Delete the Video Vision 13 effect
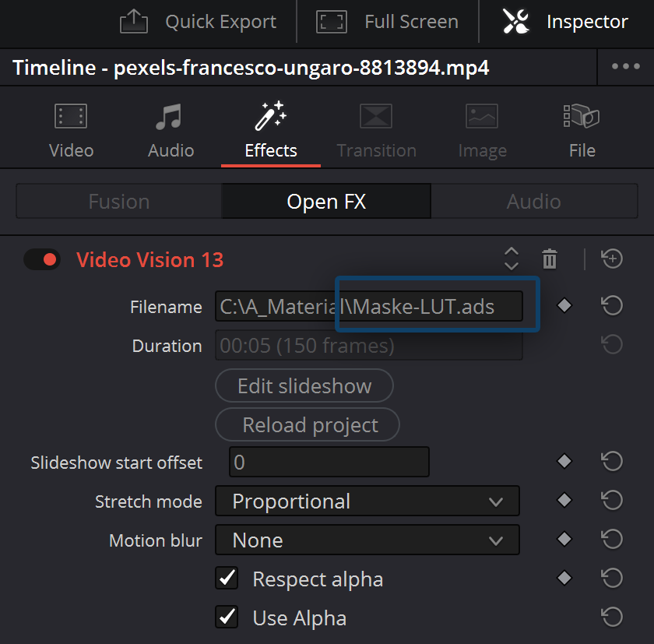This screenshot has width=654, height=644. point(550,259)
